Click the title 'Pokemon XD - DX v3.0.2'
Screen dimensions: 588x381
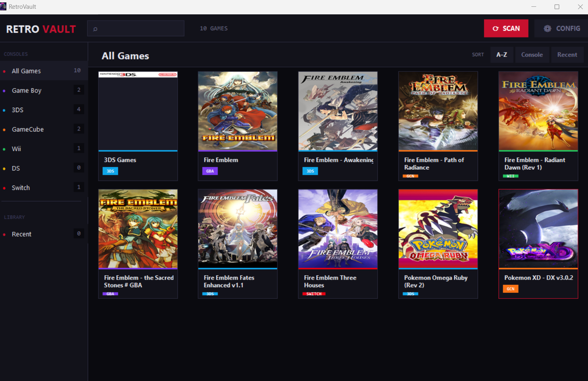539,278
